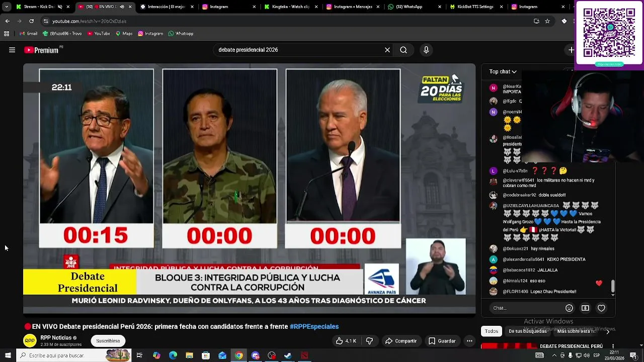Open DEBATE PRESIDENCIAL PERÚ suggested video thumbnail
644x362 pixels.
click(x=509, y=346)
